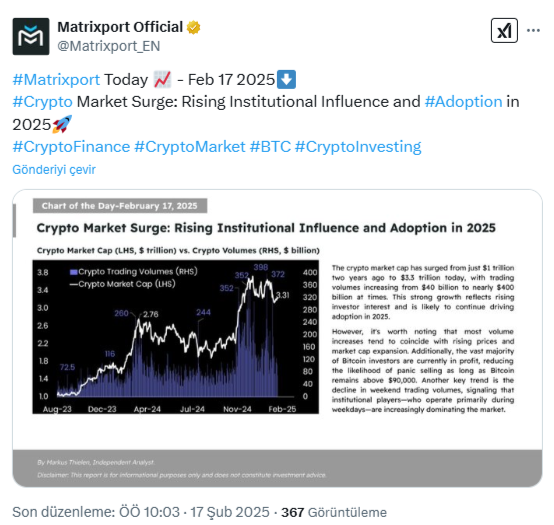Image resolution: width=554 pixels, height=525 pixels.
Task: Open the @Matrixport_EN handle
Action: [109, 46]
